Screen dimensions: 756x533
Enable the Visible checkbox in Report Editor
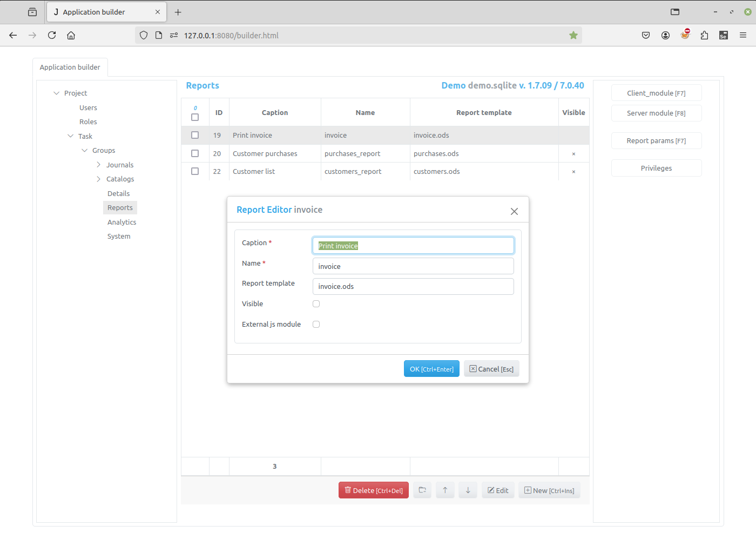pos(316,303)
